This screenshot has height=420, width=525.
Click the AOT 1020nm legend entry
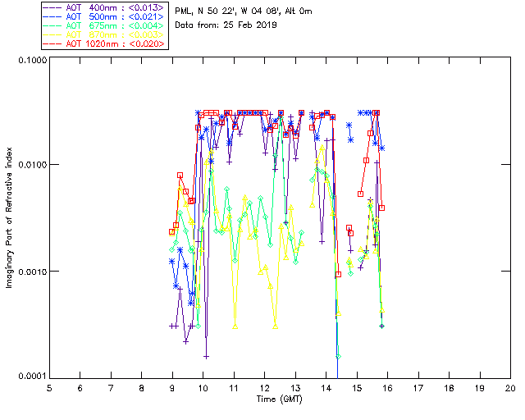pyautogui.click(x=104, y=43)
